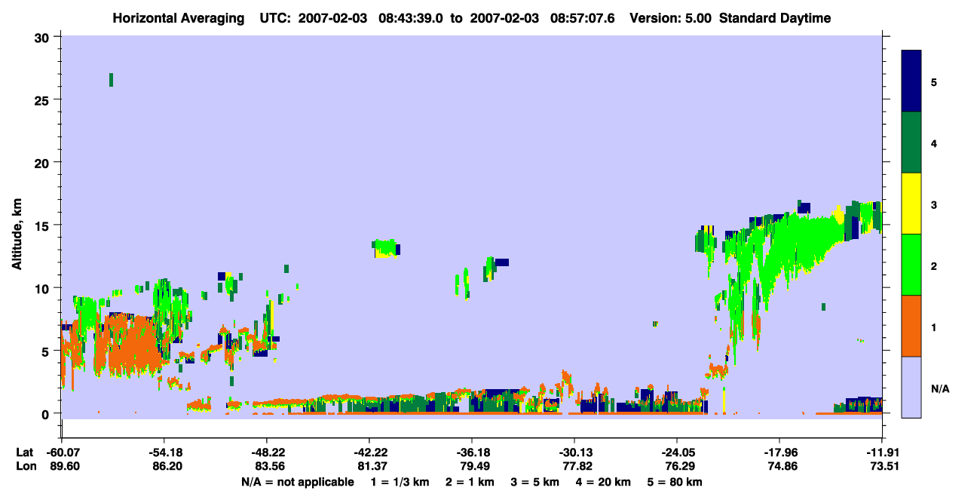Click the green cloud patch near 13 km at -42 latitude
The width and height of the screenshot is (980, 503).
coord(385,248)
